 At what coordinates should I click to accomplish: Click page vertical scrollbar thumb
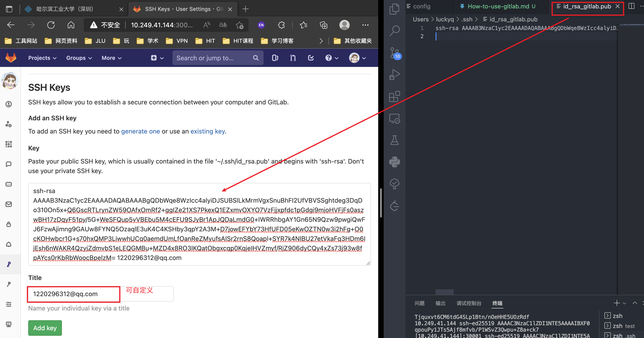pyautogui.click(x=381, y=203)
